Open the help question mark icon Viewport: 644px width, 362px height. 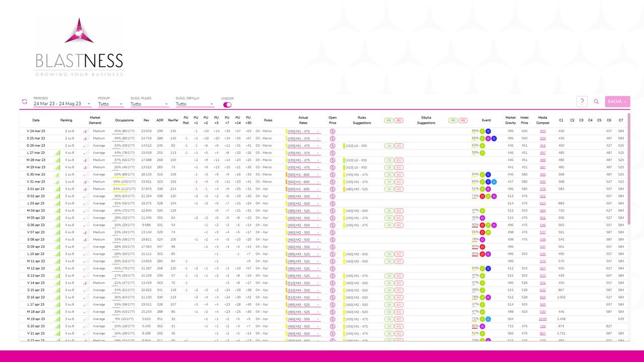pyautogui.click(x=582, y=102)
